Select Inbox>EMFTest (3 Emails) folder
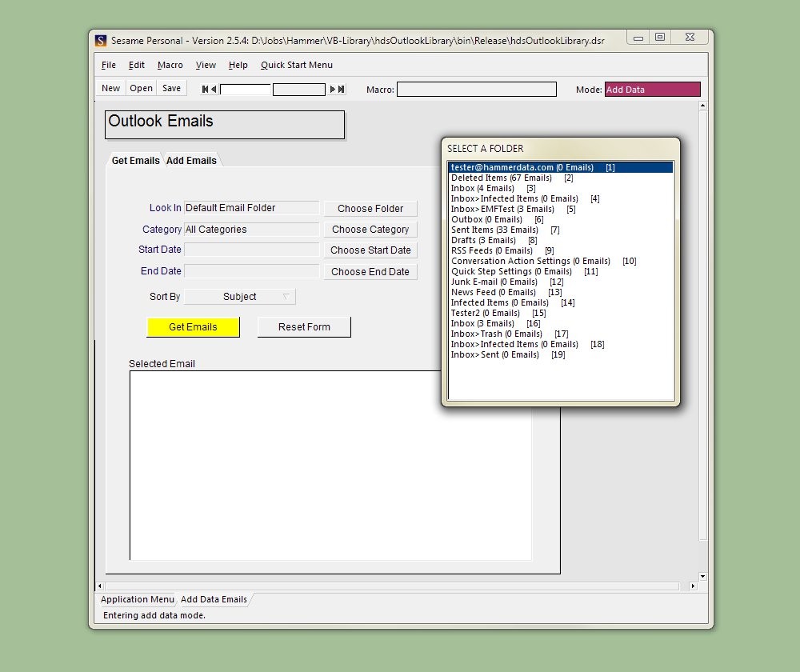 click(x=560, y=210)
